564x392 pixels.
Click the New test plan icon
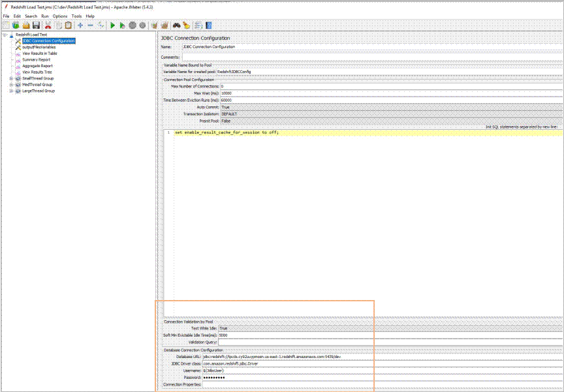(6, 25)
